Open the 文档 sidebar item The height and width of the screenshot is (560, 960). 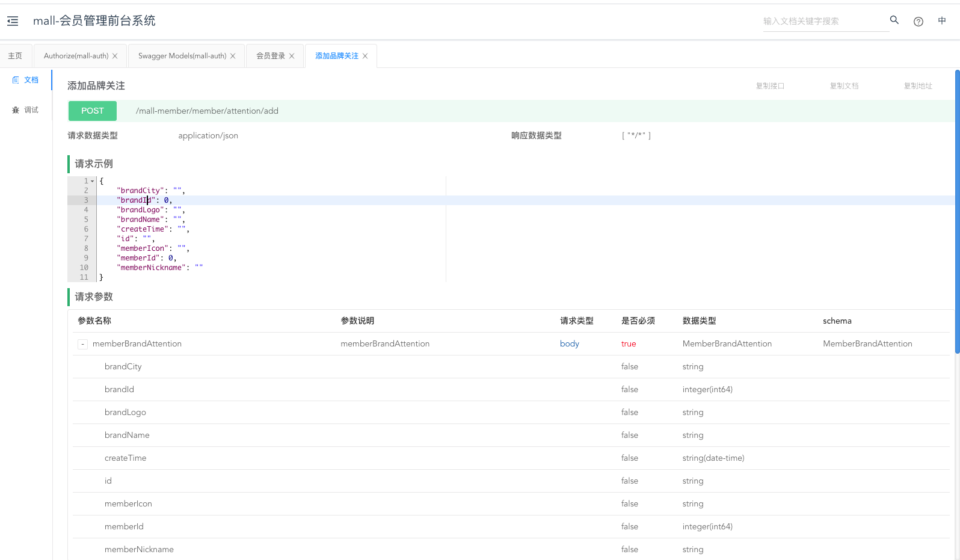click(26, 80)
